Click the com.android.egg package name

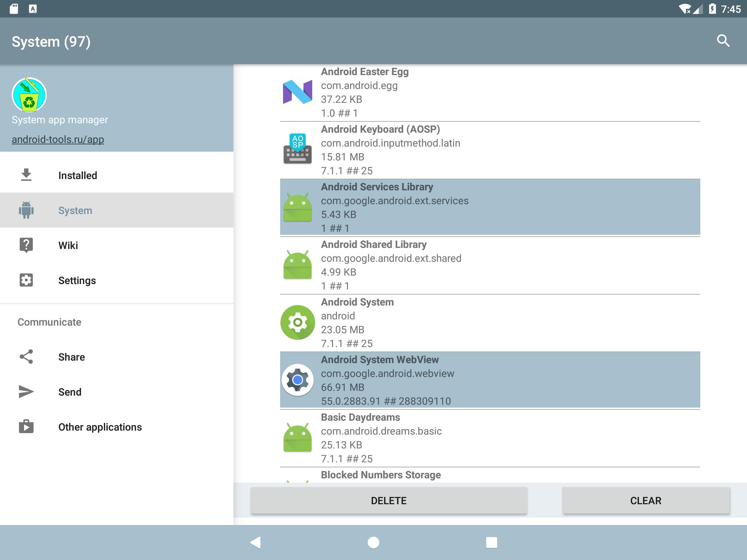pyautogui.click(x=359, y=86)
